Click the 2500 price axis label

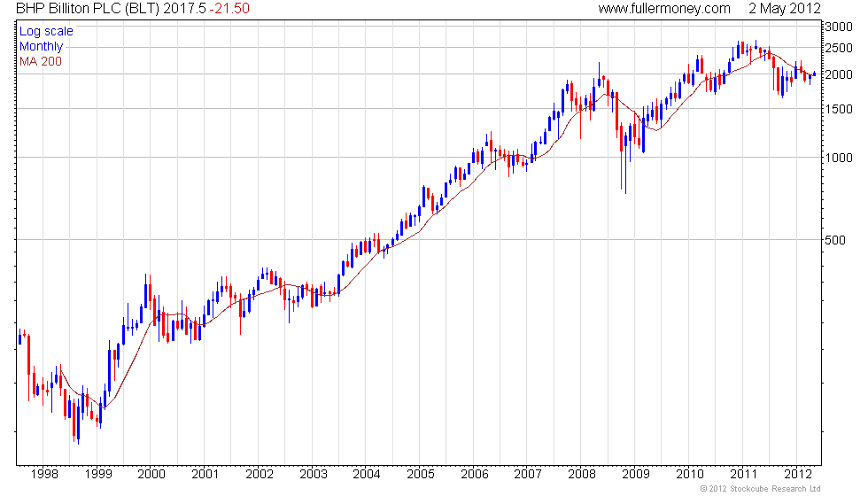[838, 48]
